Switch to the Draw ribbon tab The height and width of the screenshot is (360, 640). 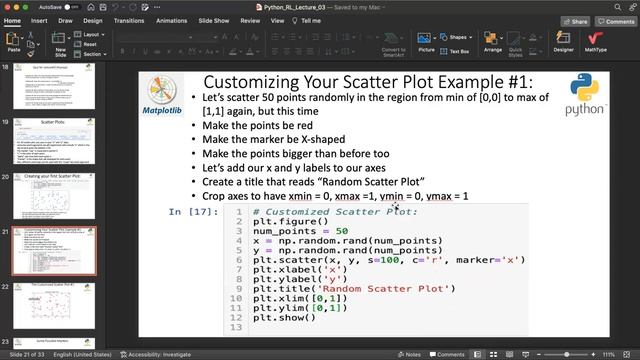65,21
